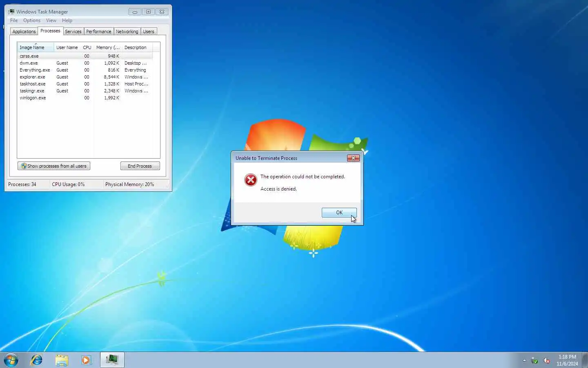
Task: Sort by the CPU column header
Action: pyautogui.click(x=87, y=47)
